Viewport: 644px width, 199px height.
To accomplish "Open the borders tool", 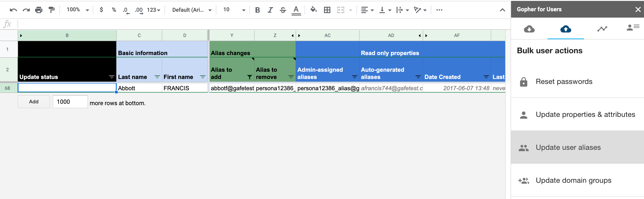I will [327, 10].
